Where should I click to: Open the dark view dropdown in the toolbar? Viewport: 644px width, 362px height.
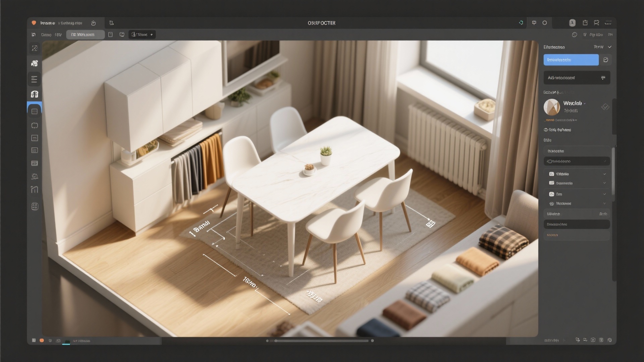142,35
